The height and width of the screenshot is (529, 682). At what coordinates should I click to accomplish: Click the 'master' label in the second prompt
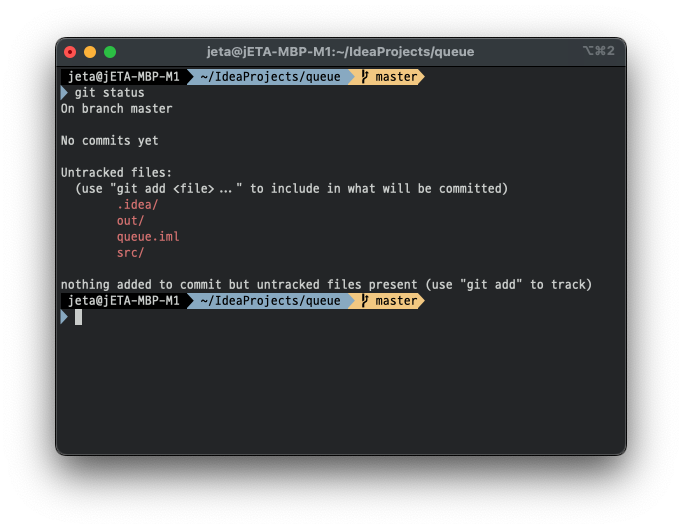(396, 301)
